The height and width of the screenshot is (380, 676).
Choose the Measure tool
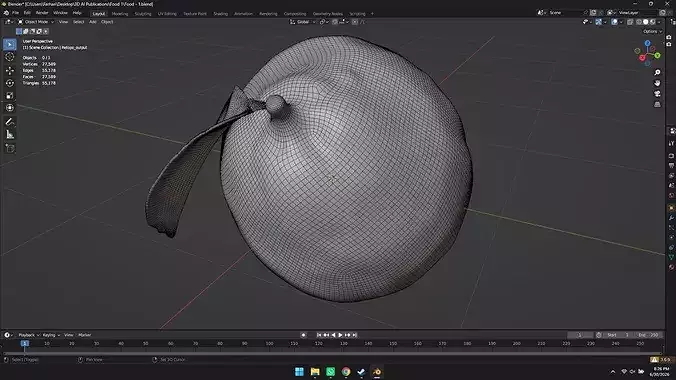[9, 135]
